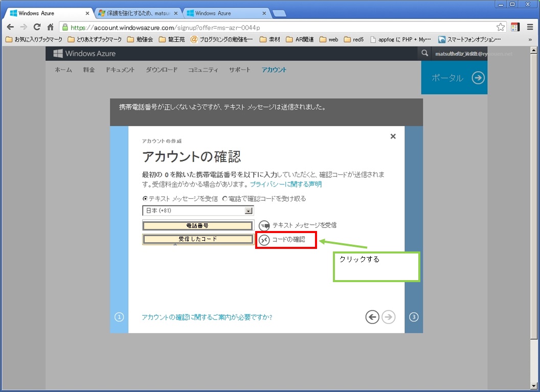This screenshot has height=392, width=540.
Task: Click the browser forward arrow
Action: 24,27
